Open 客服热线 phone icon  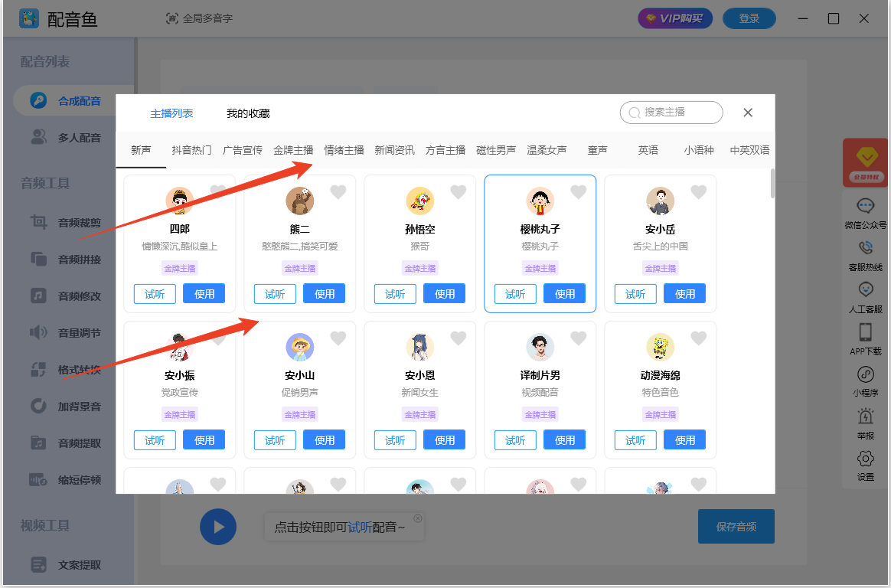pos(866,248)
